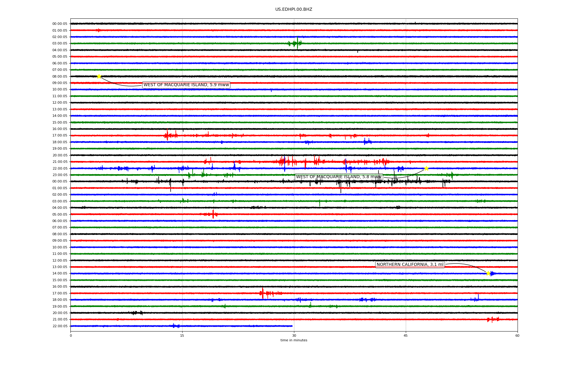
Task: Click the Northern California event star marker
Action: click(x=488, y=273)
